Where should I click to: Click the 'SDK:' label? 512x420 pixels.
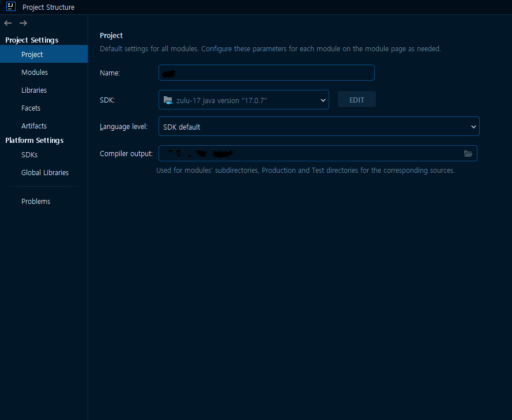pyautogui.click(x=107, y=100)
